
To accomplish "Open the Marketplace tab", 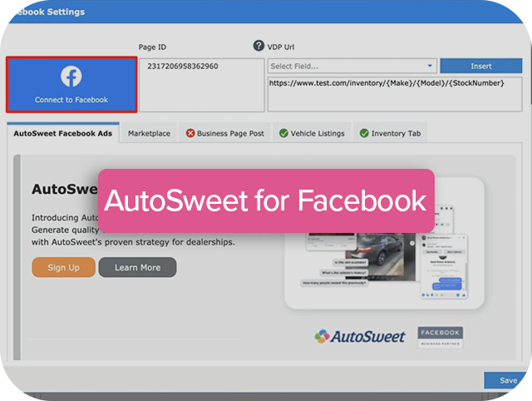I will [x=149, y=133].
